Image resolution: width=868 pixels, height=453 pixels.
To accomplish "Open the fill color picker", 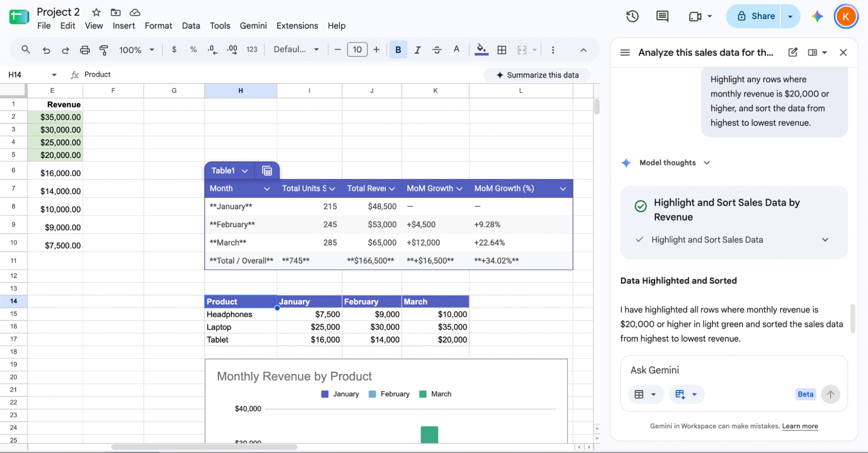I will pyautogui.click(x=481, y=50).
